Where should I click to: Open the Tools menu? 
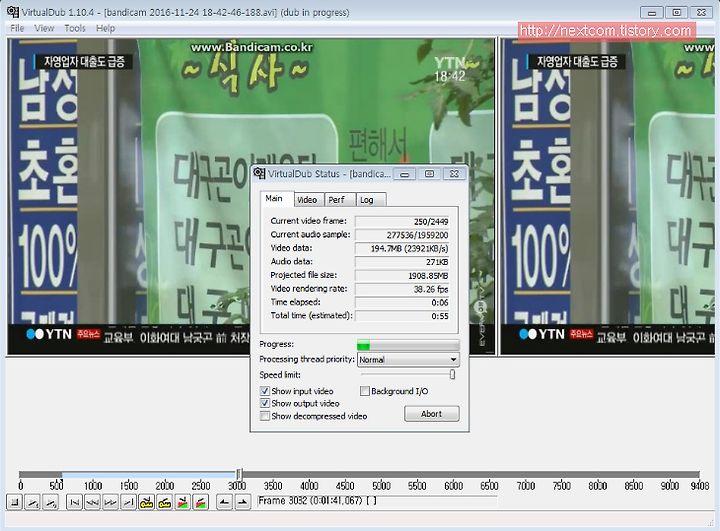(75, 28)
